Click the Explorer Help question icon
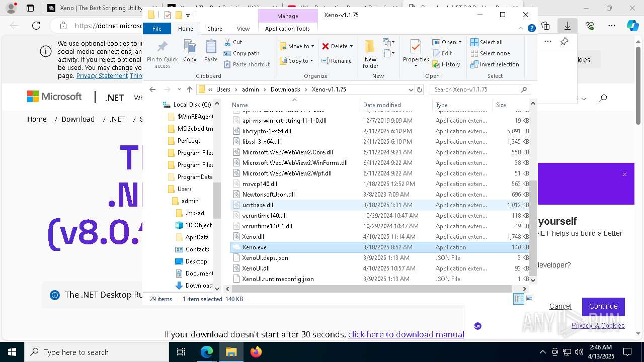Image resolution: width=644 pixels, height=362 pixels. point(531,29)
